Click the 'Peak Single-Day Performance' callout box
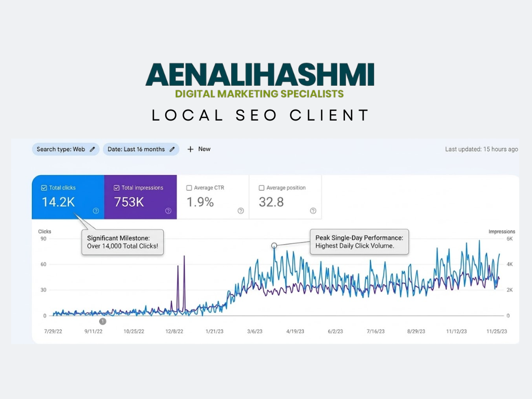Viewport: 532px width, 399px height. click(x=359, y=242)
